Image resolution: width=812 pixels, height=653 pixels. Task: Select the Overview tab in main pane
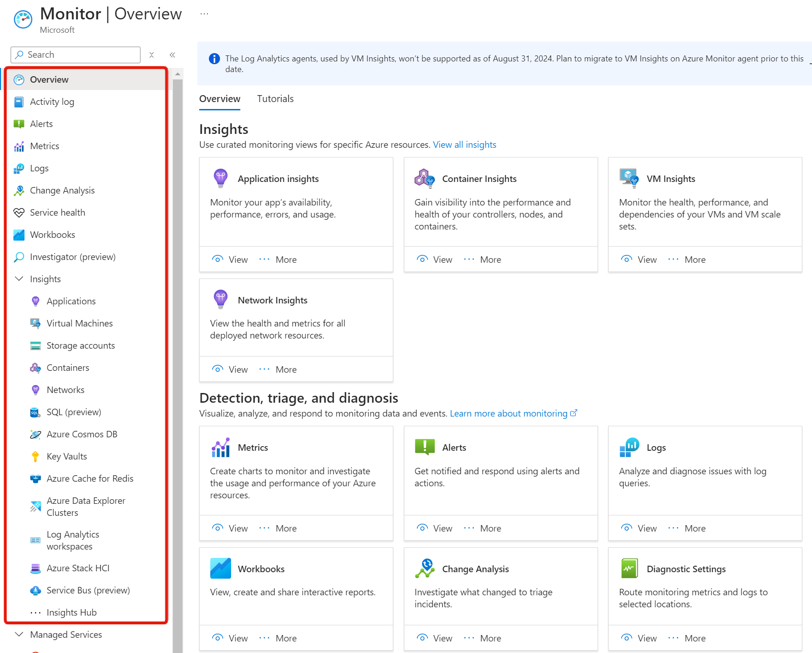[x=220, y=99]
